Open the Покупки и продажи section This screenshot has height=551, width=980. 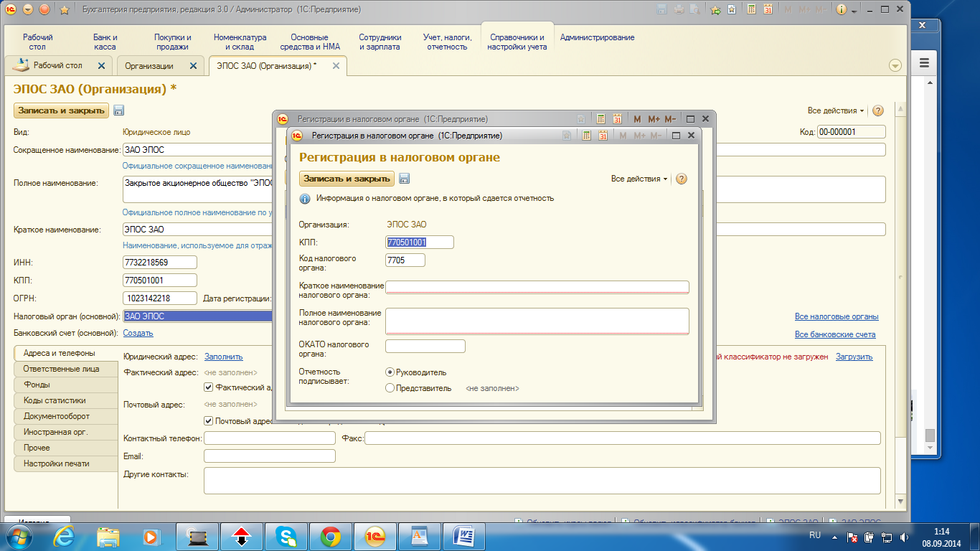tap(173, 42)
